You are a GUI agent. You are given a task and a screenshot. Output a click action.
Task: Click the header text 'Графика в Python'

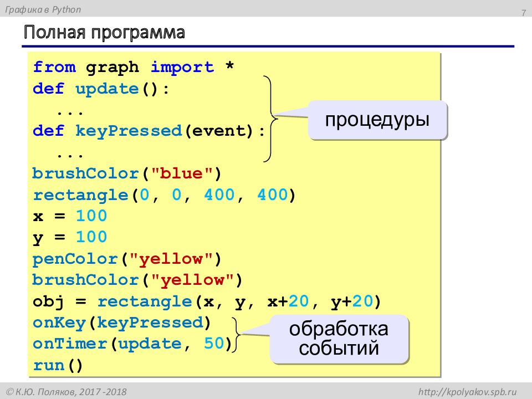(43, 9)
